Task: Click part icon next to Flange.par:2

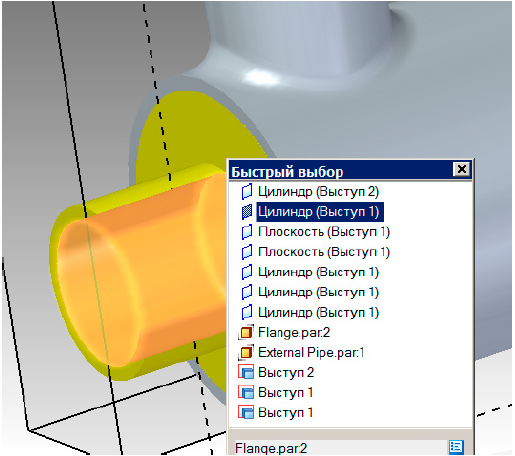Action: click(x=246, y=332)
